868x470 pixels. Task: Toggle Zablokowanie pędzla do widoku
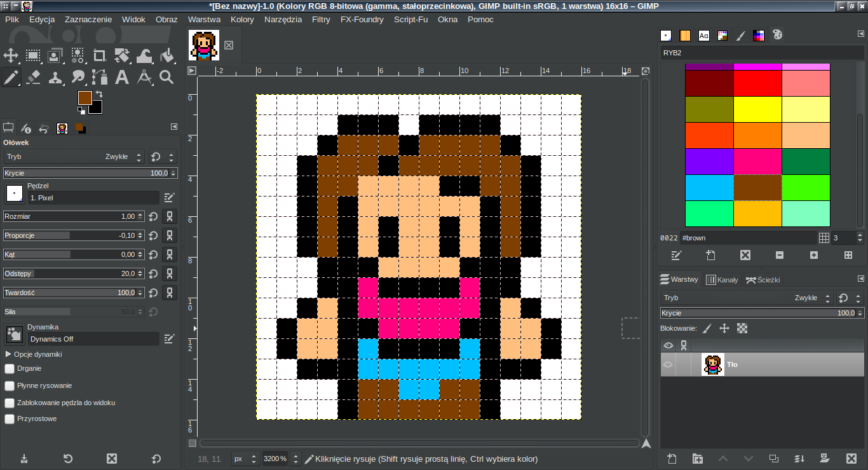click(x=10, y=403)
